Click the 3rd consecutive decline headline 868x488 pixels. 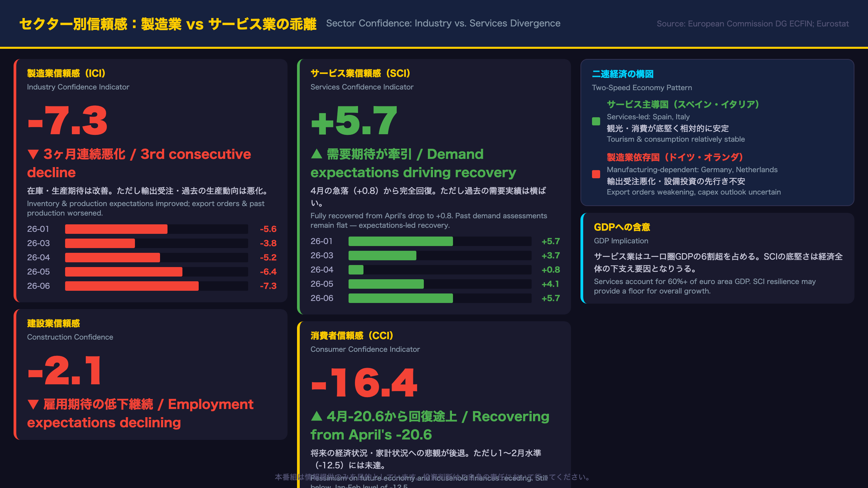point(139,163)
